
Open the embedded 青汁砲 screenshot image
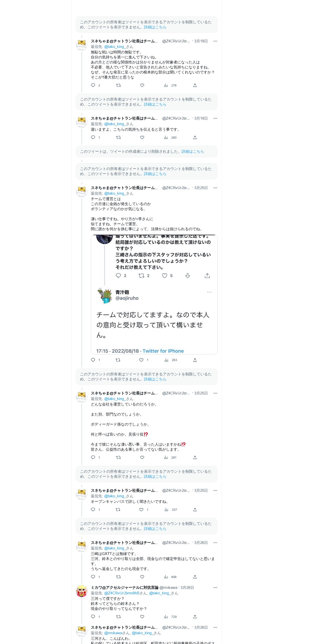pos(154,294)
